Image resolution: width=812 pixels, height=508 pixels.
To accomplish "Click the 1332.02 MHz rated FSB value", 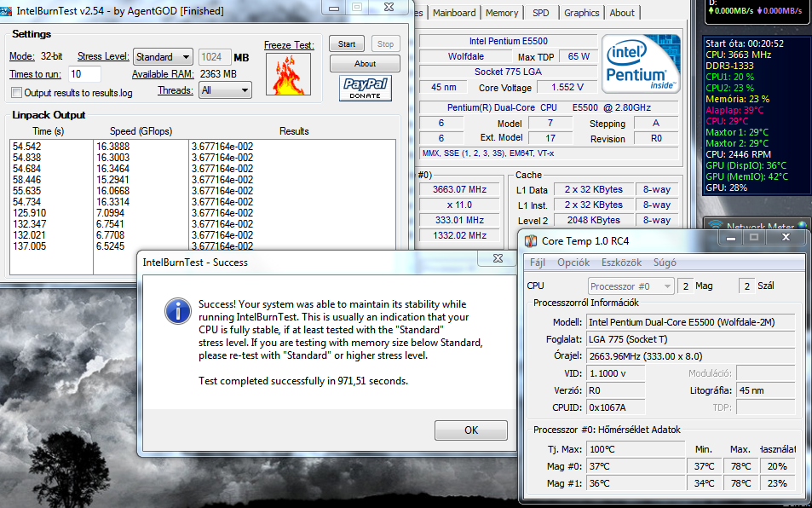I will click(x=460, y=235).
